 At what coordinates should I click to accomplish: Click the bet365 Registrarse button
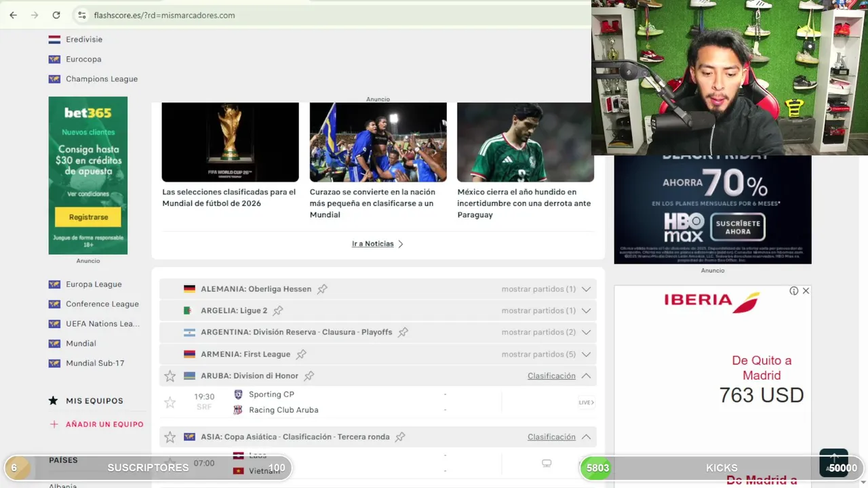88,217
